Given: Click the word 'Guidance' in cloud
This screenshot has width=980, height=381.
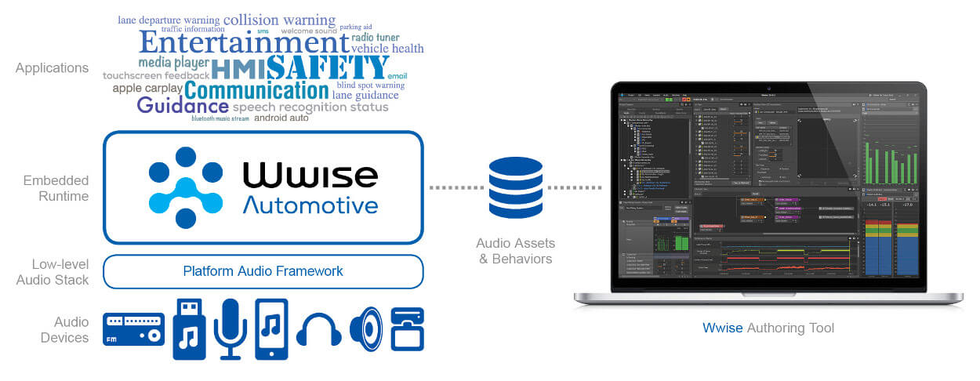Looking at the screenshot, I should click(x=183, y=105).
